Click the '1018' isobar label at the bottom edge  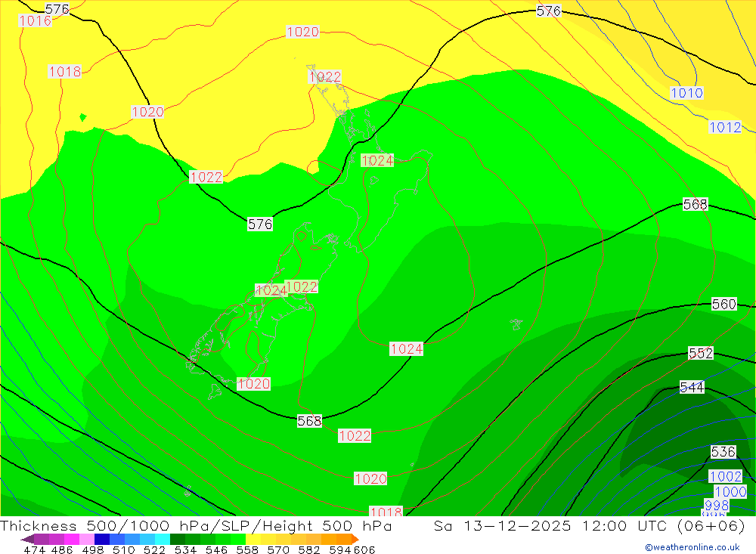(386, 511)
